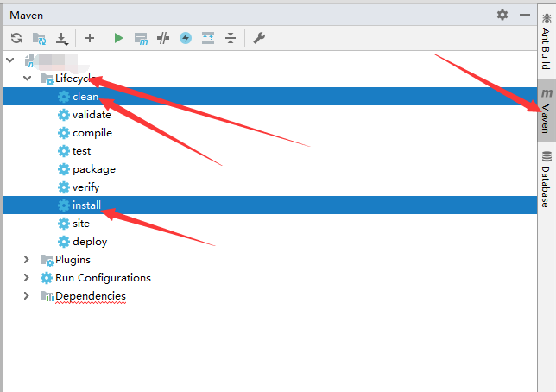The width and height of the screenshot is (556, 392).
Task: Click the Lifecycle folder label
Action: 73,79
